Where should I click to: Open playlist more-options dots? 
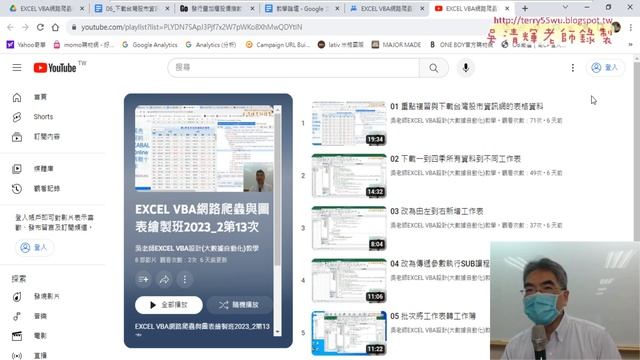185,280
